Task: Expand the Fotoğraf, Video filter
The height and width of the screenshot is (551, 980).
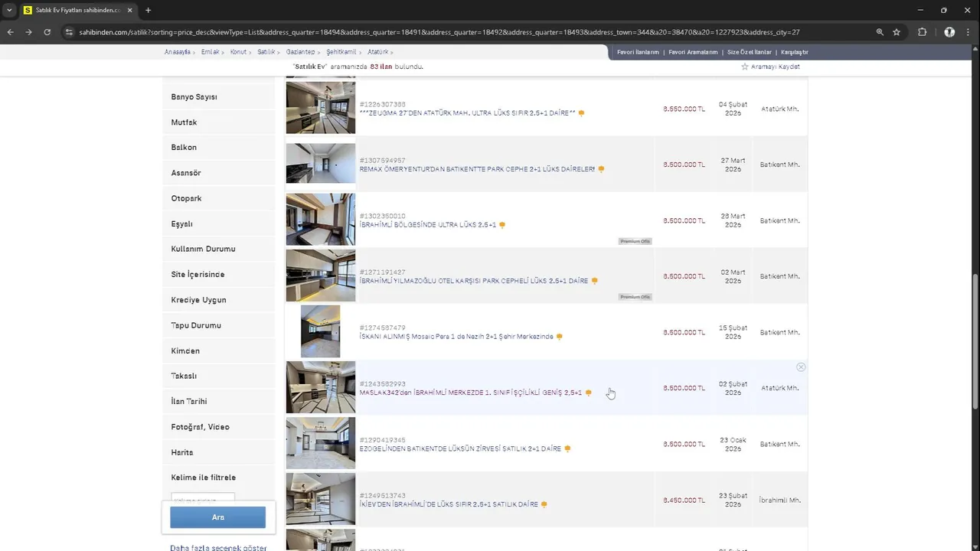Action: 217,427
